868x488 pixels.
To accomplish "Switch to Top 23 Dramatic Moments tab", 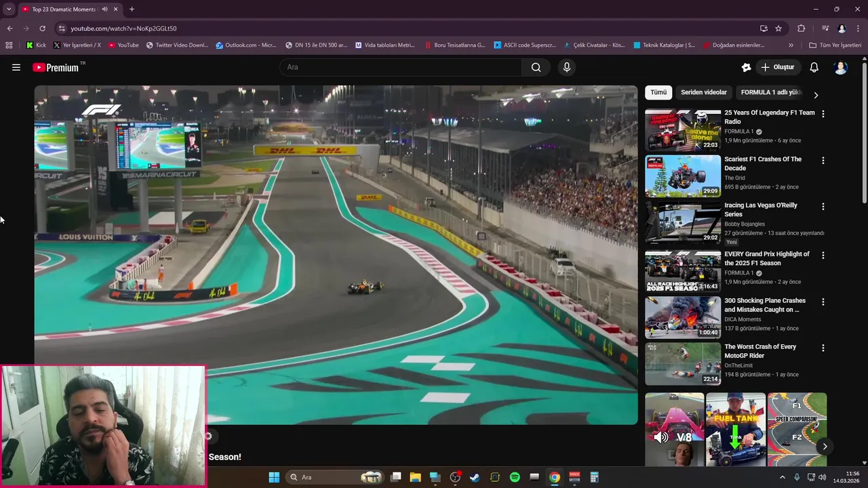I will (x=64, y=9).
